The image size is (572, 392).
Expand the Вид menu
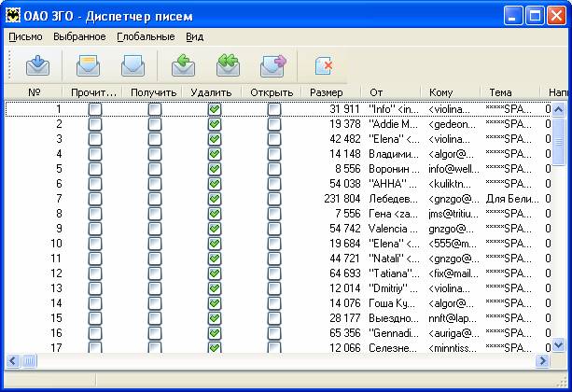tap(194, 36)
